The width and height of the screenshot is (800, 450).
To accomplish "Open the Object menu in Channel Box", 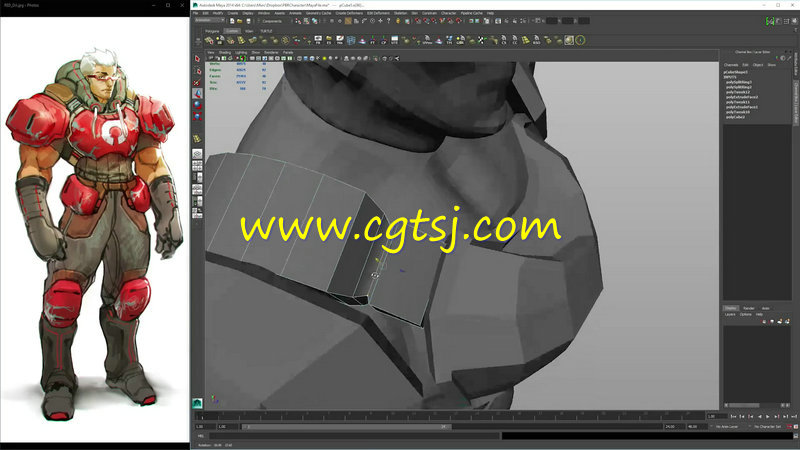I will click(x=758, y=65).
